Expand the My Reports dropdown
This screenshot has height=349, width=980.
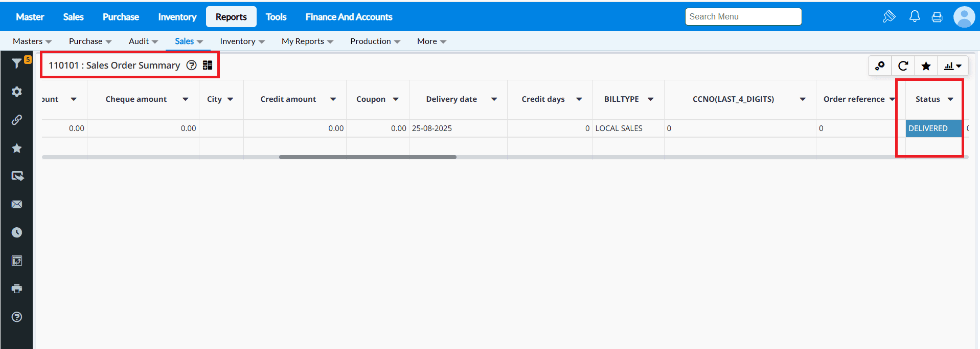pyautogui.click(x=307, y=41)
